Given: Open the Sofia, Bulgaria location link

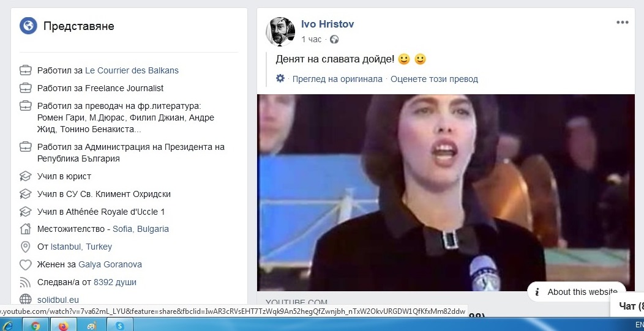Looking at the screenshot, I should pyautogui.click(x=141, y=229).
